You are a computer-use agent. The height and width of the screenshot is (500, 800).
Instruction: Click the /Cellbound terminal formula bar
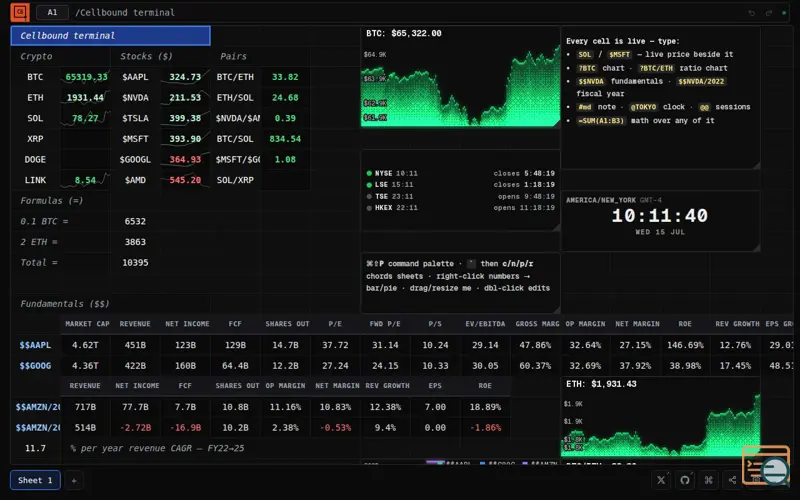click(125, 12)
